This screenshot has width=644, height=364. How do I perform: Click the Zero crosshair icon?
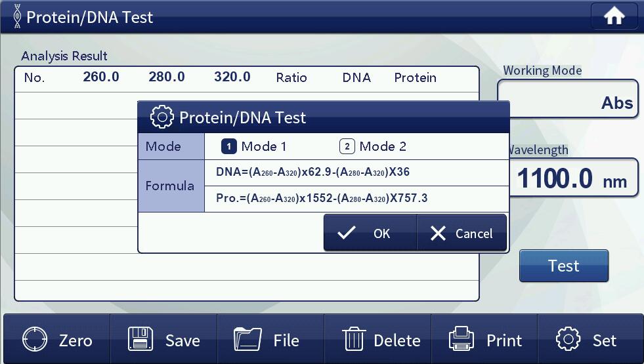click(35, 340)
